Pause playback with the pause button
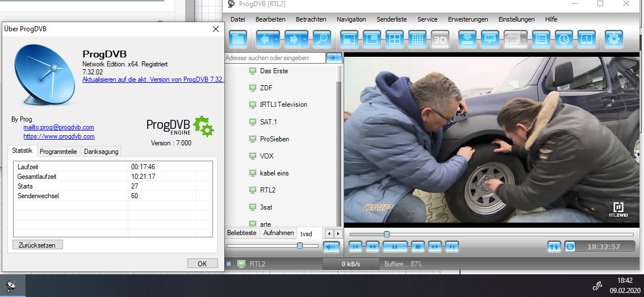The width and height of the screenshot is (644, 297). point(395,246)
